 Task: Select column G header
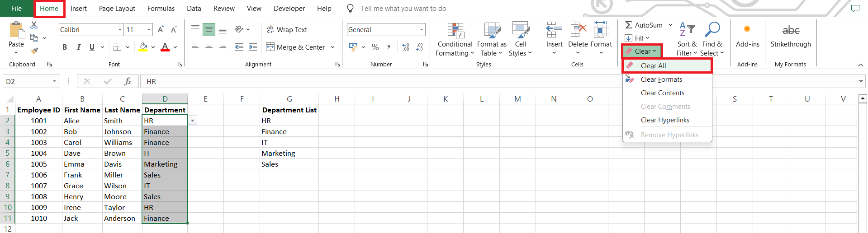click(x=289, y=99)
